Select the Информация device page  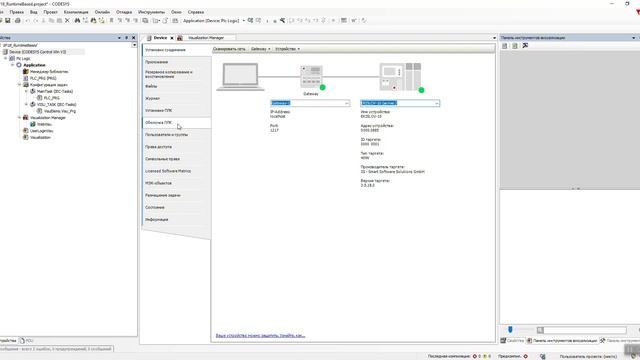point(176,220)
